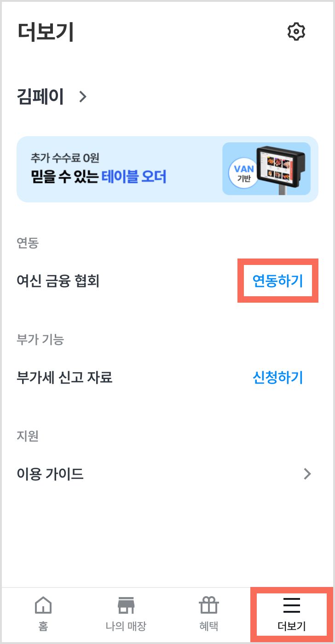Tap 연동하기 for 여신 금융 협회
The height and width of the screenshot is (644, 335).
point(278,281)
